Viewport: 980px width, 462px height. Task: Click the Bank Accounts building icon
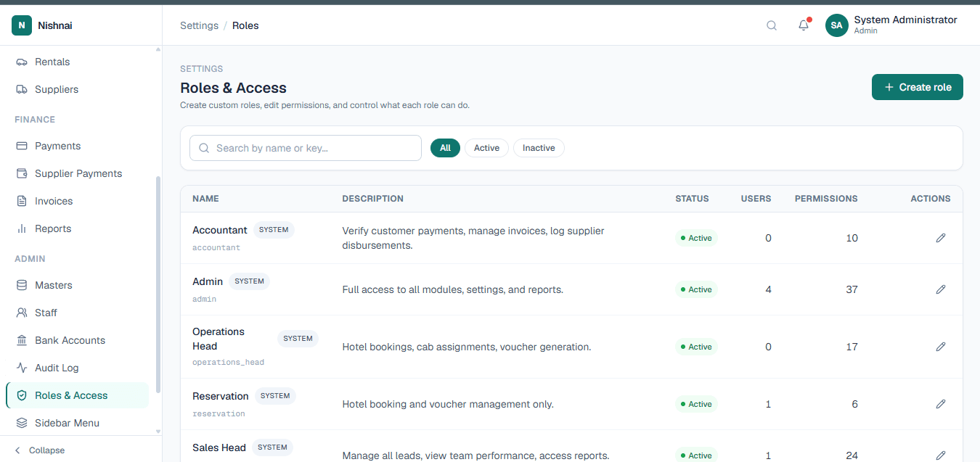pyautogui.click(x=22, y=340)
